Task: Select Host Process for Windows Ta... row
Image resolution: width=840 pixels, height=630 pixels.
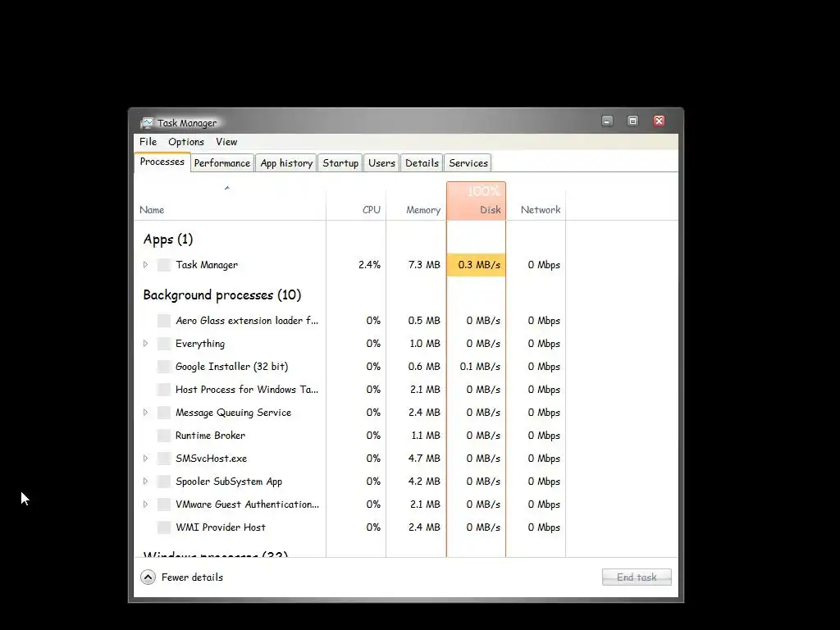Action: tap(247, 390)
